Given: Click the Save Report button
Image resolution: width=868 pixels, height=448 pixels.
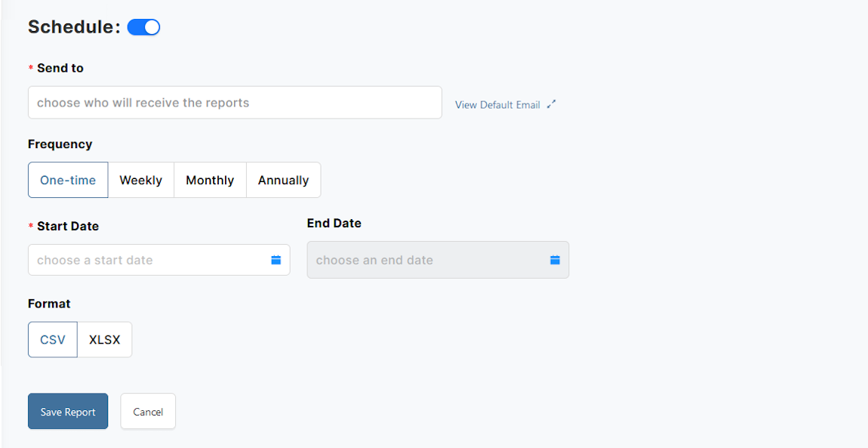Looking at the screenshot, I should (68, 411).
